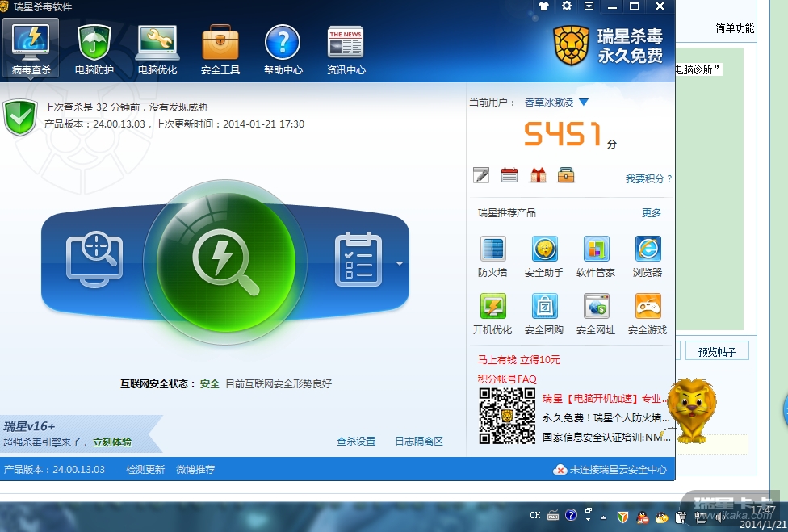Click 更多 recommended products link
The image size is (788, 532).
coord(652,213)
